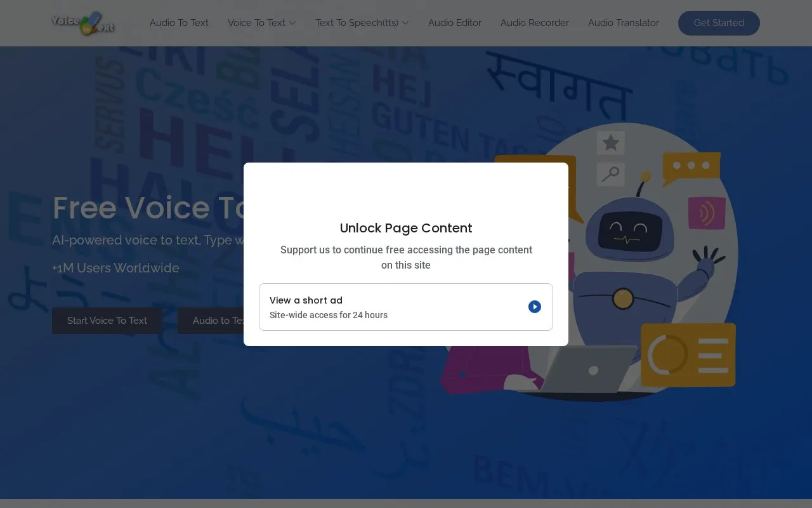Click the 'Site-wide access for 24 hours' text
The width and height of the screenshot is (812, 508).
329,315
